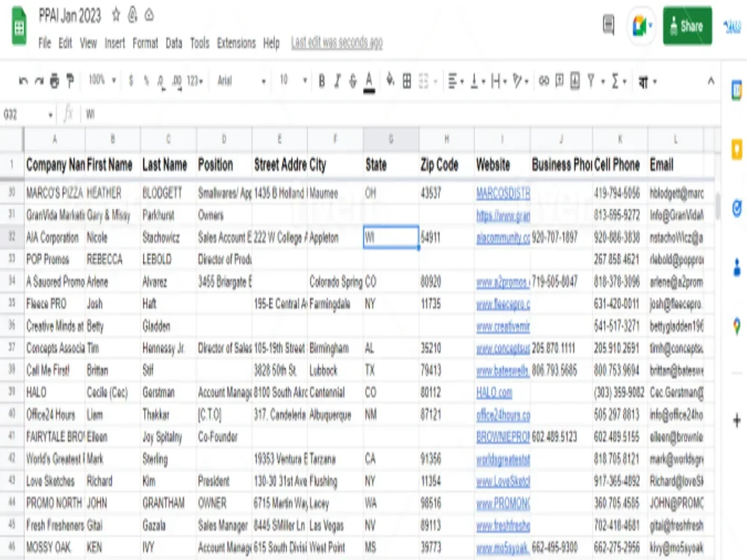Open the Contacts side panel icon
Screen dimensions: 747x560
click(x=737, y=267)
